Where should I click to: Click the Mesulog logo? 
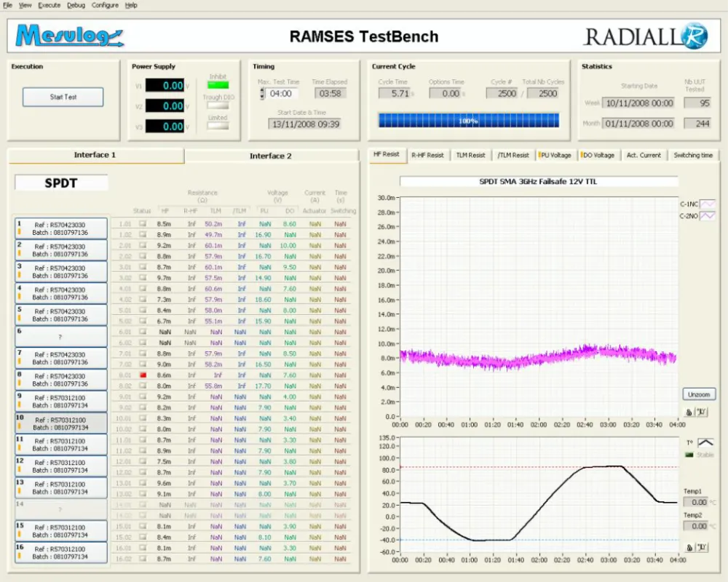(x=70, y=35)
